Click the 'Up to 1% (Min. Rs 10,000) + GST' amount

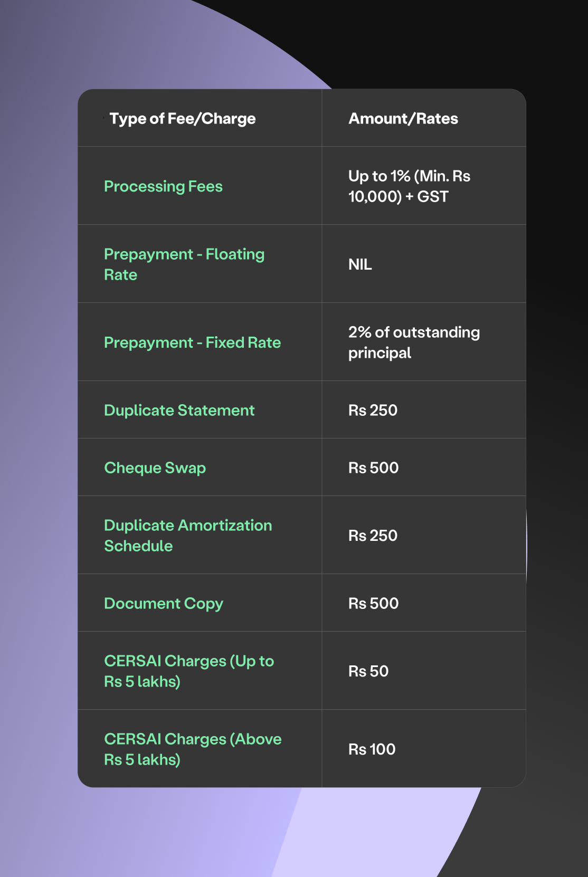[409, 186]
